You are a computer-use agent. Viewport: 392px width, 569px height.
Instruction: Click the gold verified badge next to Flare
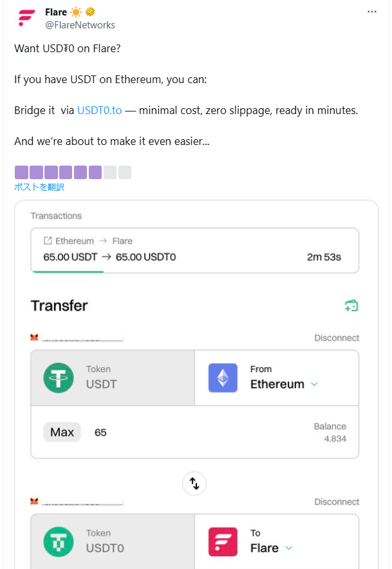[90, 12]
